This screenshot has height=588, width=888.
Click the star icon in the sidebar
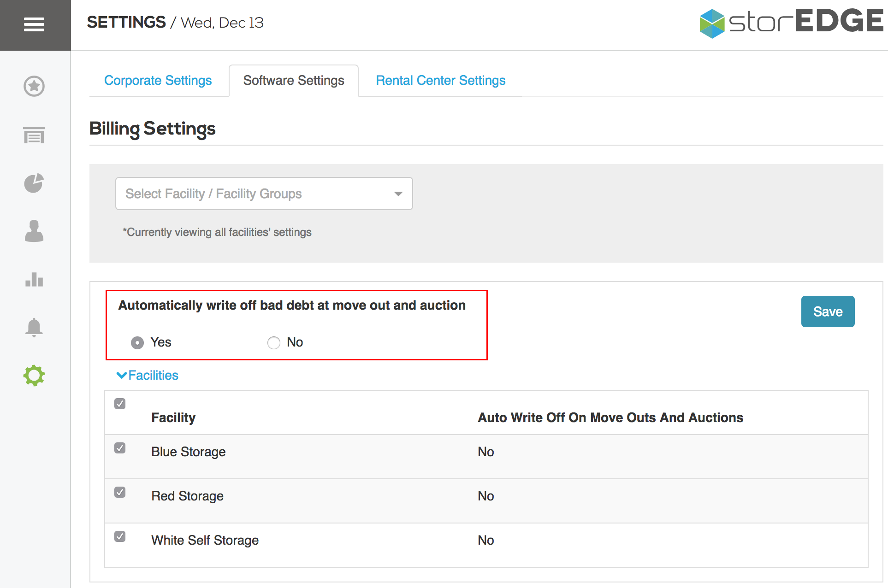(34, 86)
